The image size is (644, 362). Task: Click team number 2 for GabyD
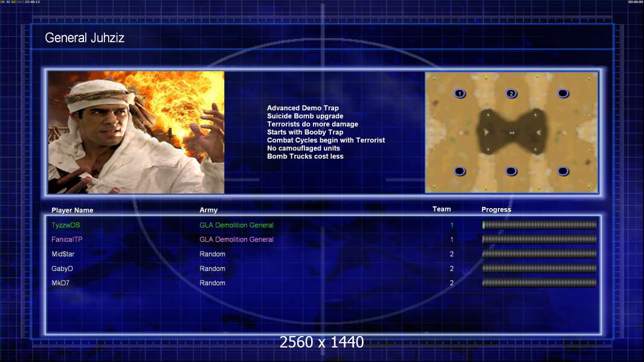[452, 268]
